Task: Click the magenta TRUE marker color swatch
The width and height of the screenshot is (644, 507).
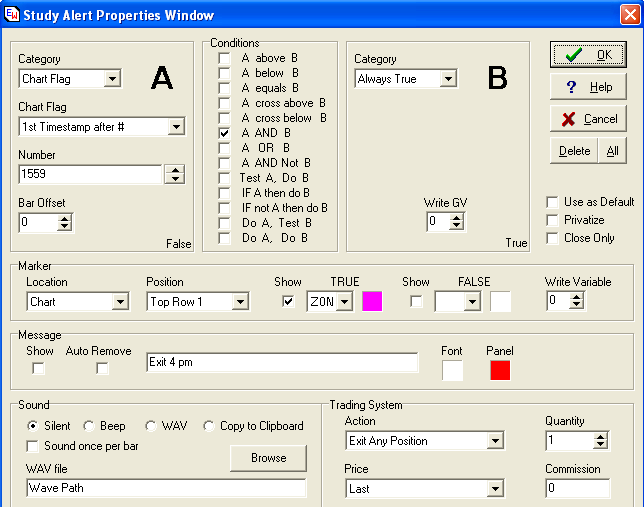Action: (x=372, y=302)
